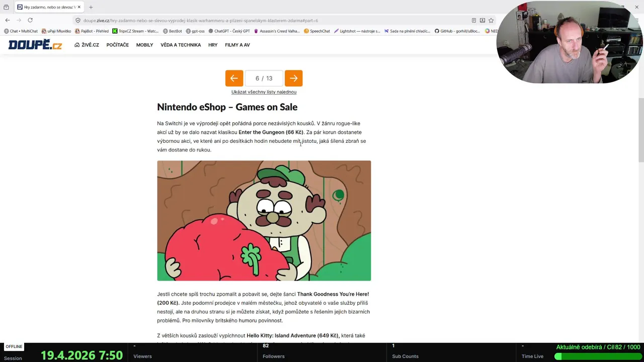The height and width of the screenshot is (362, 644).
Task: Open the DOUPĚ.cz logo homepage
Action: pos(35,45)
